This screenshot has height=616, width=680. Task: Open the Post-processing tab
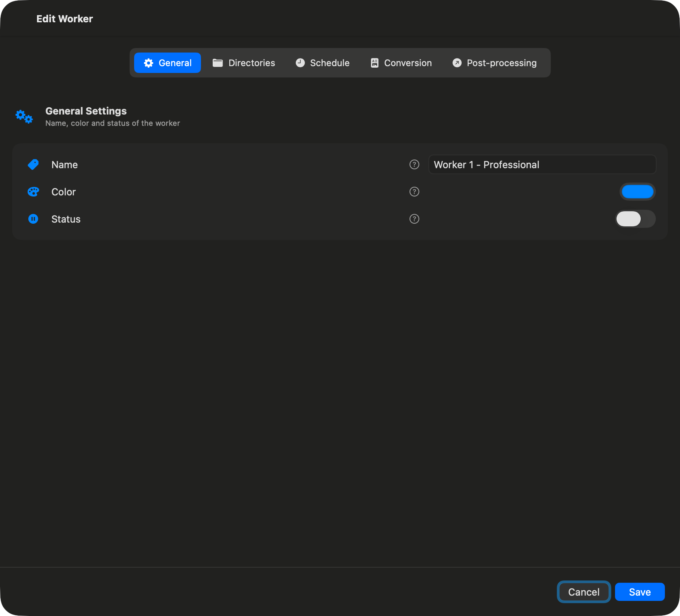pyautogui.click(x=495, y=63)
